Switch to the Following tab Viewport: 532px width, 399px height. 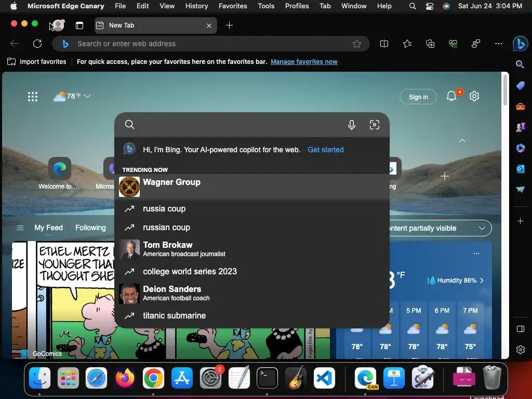pos(90,228)
